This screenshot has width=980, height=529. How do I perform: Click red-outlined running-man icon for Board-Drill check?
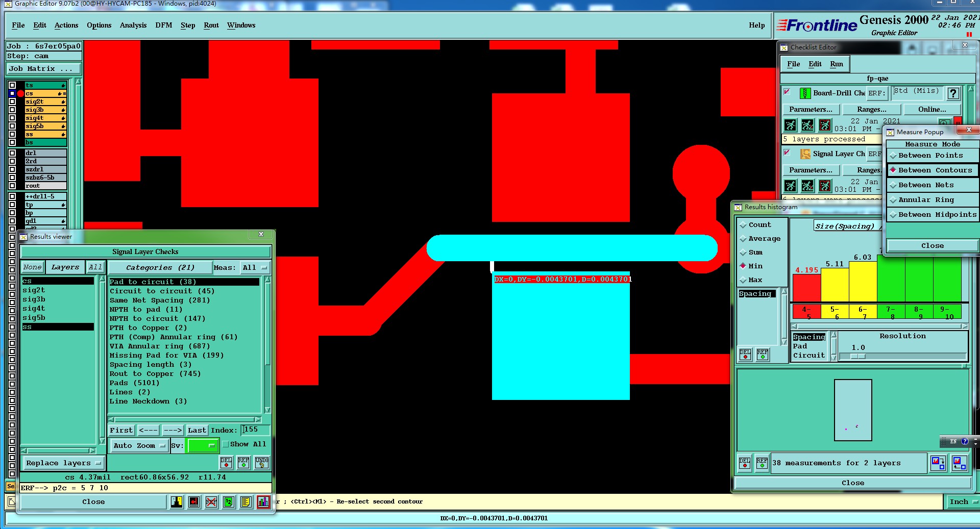[825, 125]
